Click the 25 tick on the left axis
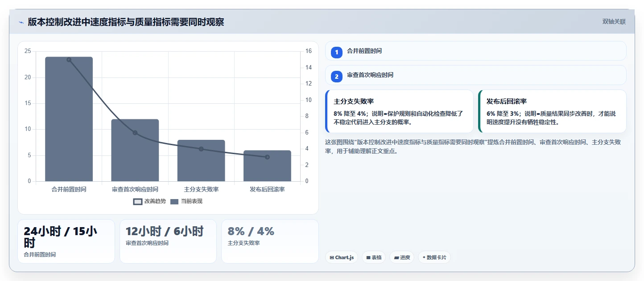The width and height of the screenshot is (644, 281). (x=28, y=51)
